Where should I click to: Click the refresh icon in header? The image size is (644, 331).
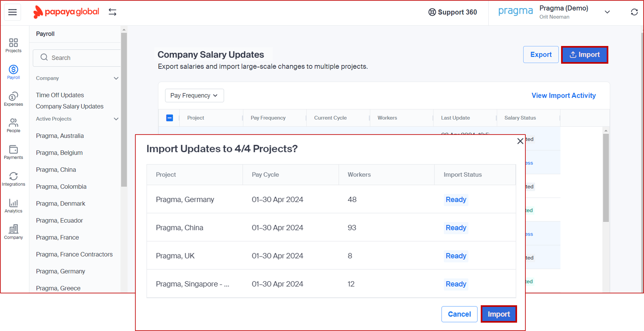click(x=634, y=12)
